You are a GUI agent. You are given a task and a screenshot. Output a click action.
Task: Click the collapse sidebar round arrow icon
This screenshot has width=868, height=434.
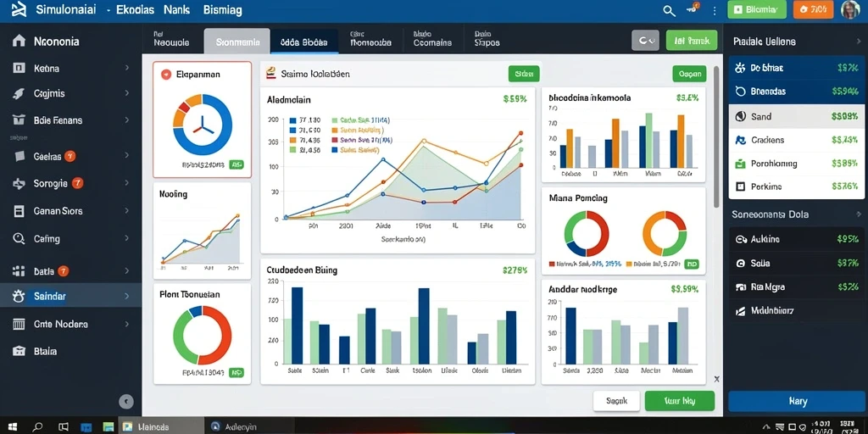126,401
